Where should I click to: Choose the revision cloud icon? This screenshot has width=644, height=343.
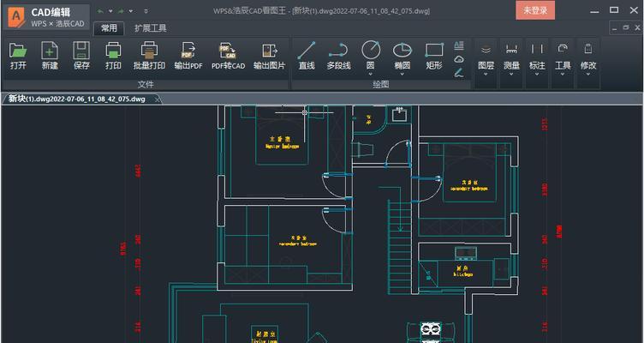[x=459, y=59]
